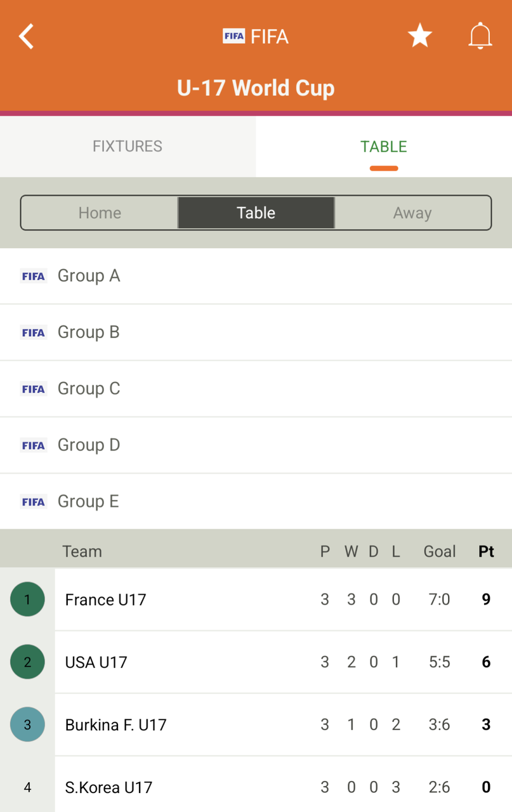
Task: Tap the star favorite icon
Action: click(x=419, y=36)
